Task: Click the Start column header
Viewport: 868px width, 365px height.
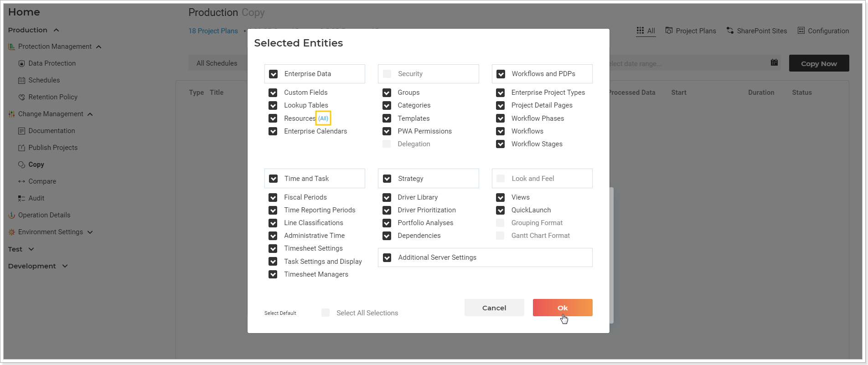Action: pos(678,93)
